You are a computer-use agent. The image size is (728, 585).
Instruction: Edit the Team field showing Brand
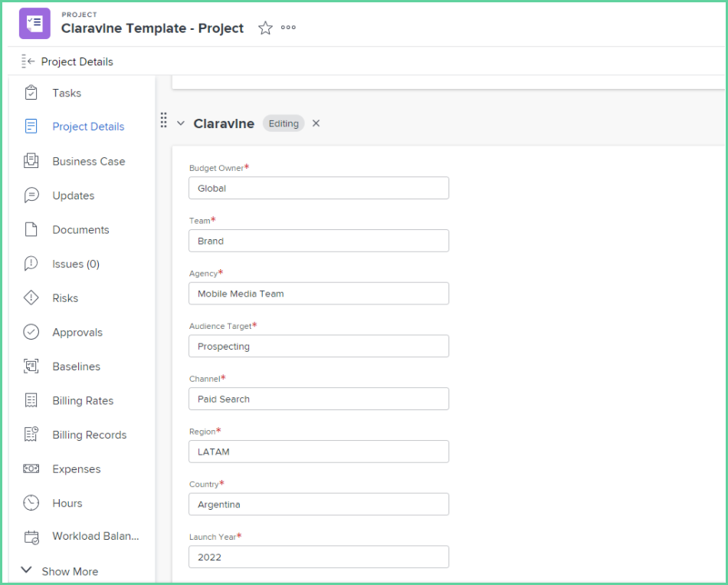tap(319, 241)
